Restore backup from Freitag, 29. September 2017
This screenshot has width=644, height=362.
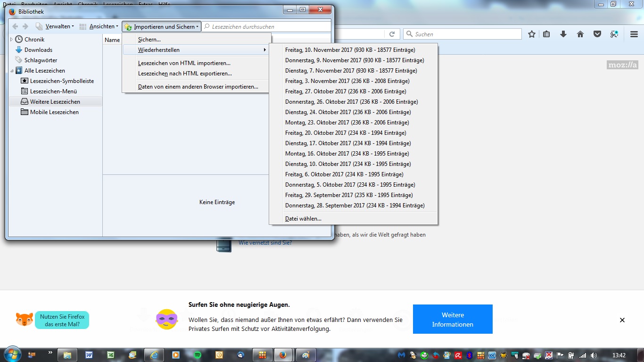(354, 195)
